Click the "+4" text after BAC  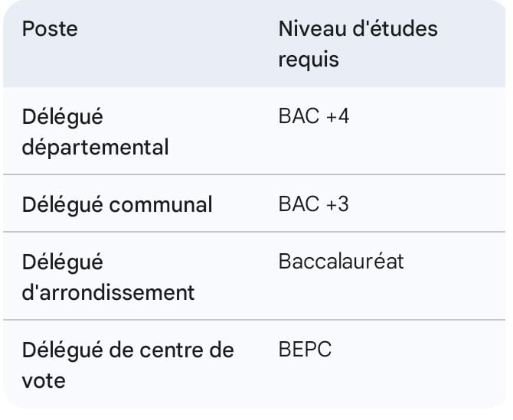(337, 117)
